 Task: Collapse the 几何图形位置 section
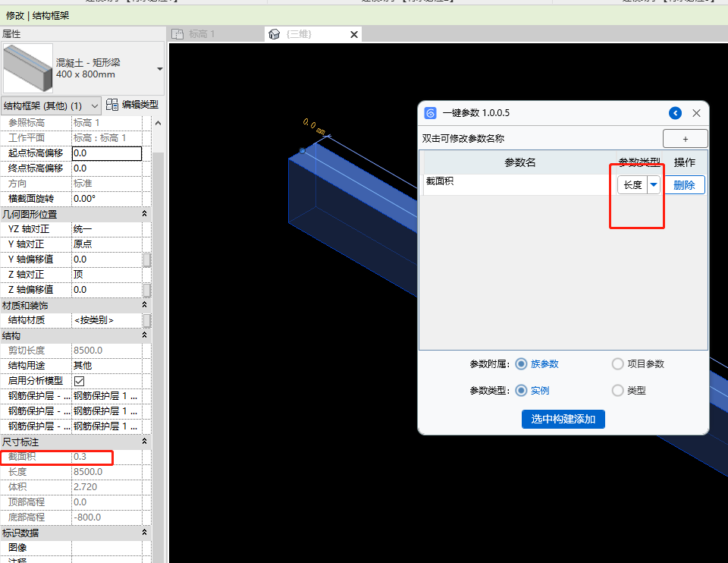coord(144,214)
